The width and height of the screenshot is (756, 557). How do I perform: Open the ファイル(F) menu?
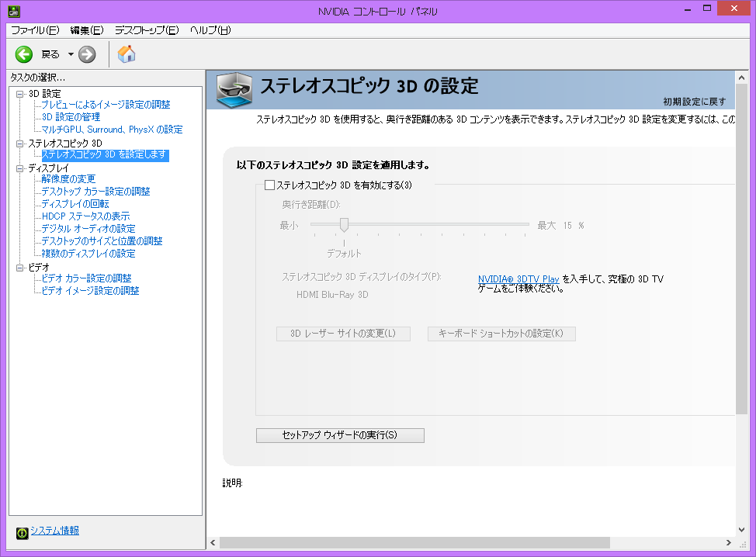(35, 30)
